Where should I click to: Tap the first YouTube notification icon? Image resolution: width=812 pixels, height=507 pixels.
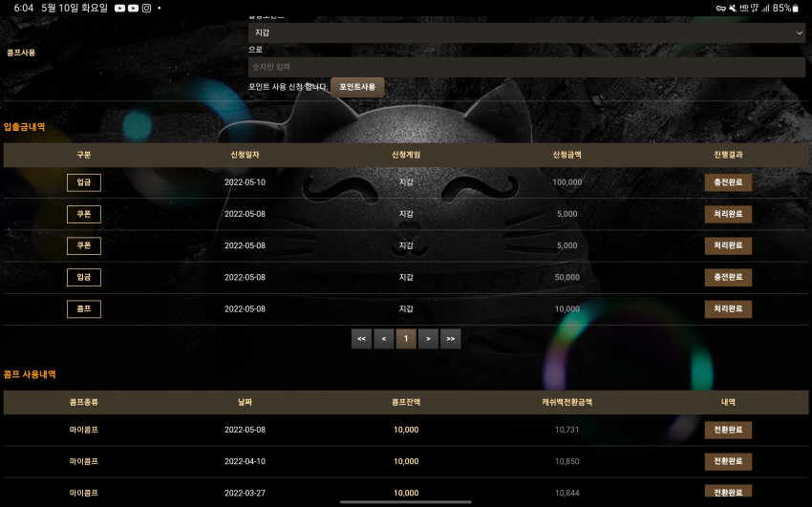pos(119,9)
